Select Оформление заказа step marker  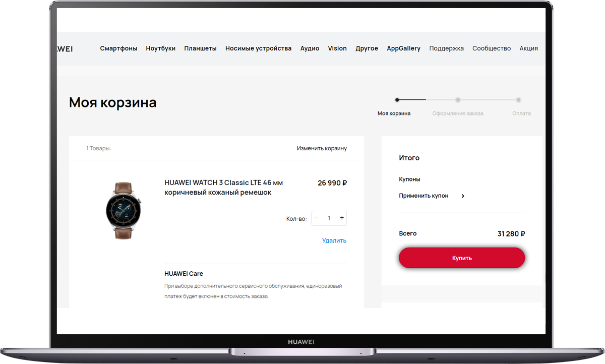[458, 100]
